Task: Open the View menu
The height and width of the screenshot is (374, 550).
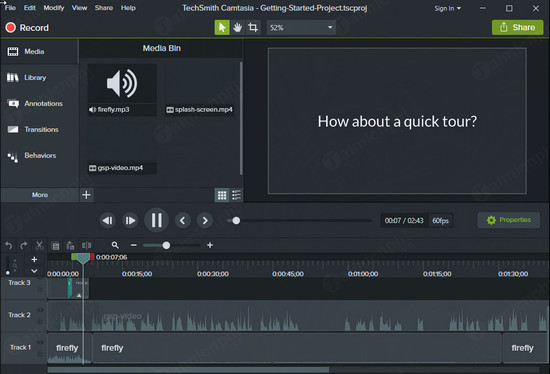Action: point(79,8)
